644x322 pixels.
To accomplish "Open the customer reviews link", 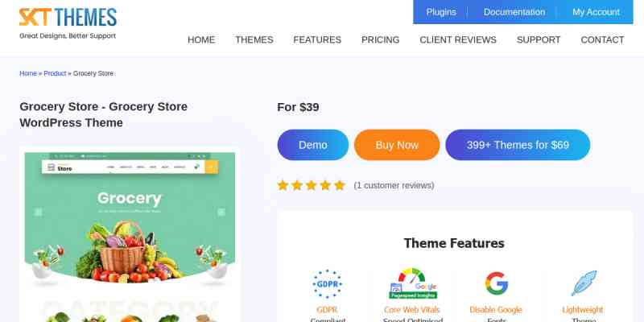I will point(394,186).
